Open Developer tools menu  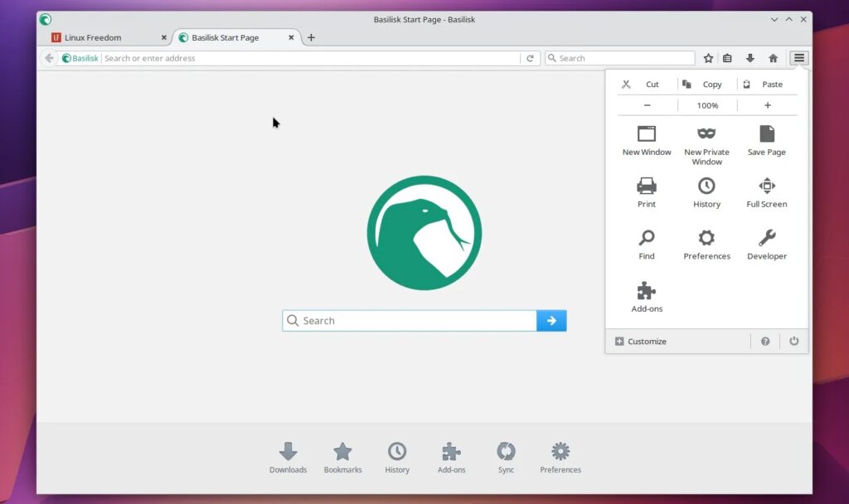coord(766,245)
